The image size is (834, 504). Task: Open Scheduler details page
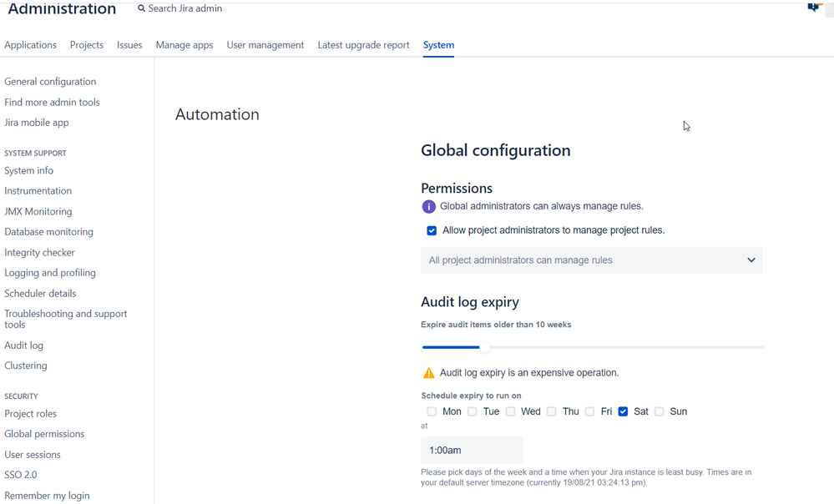pos(40,294)
